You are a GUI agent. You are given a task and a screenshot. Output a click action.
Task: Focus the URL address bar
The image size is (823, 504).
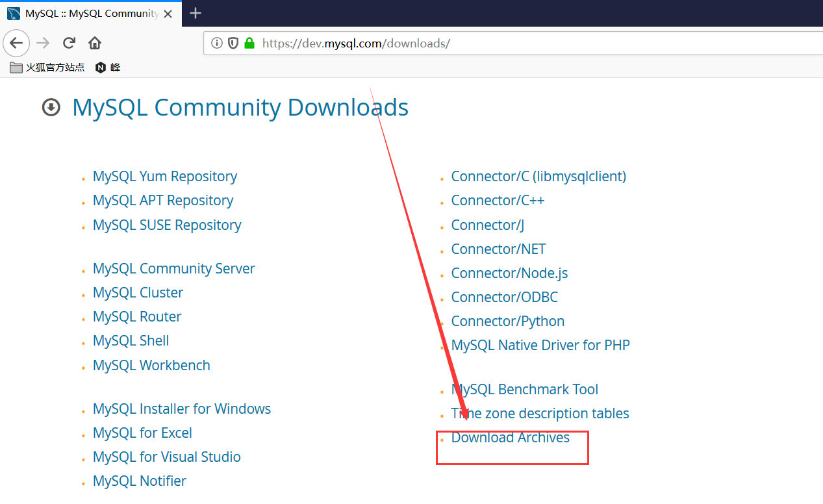coord(513,44)
